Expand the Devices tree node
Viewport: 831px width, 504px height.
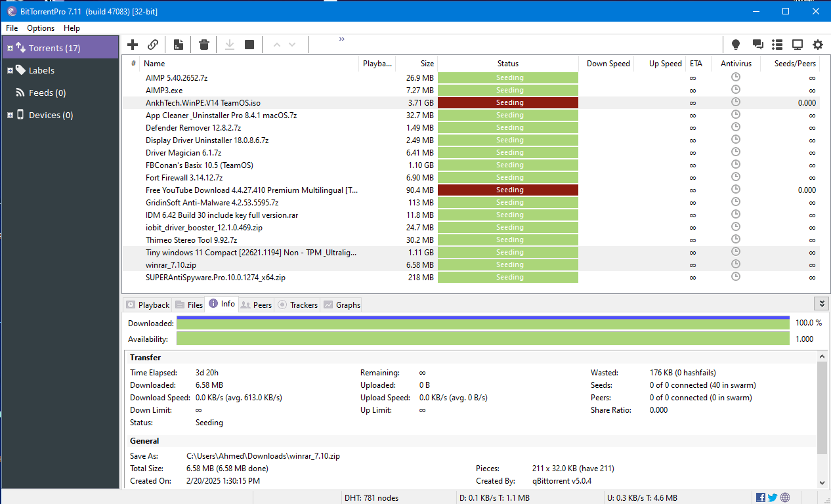(10, 115)
